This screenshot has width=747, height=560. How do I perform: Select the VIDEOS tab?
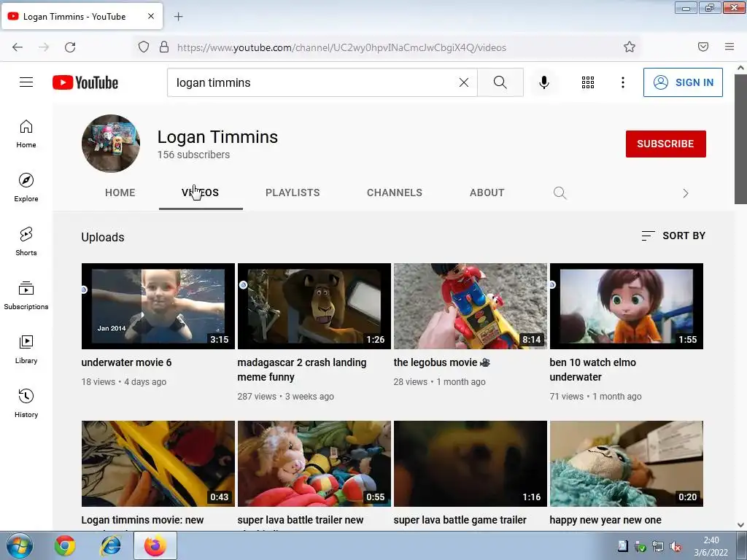201,192
